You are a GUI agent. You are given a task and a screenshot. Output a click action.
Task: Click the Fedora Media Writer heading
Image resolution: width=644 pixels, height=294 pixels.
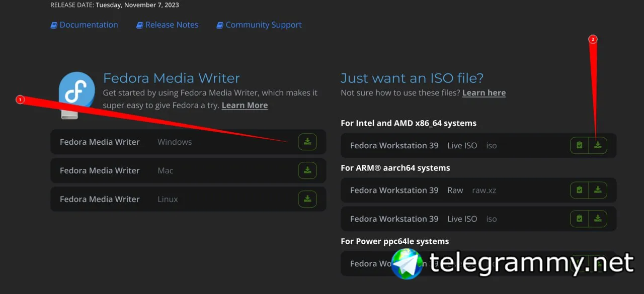coord(171,78)
